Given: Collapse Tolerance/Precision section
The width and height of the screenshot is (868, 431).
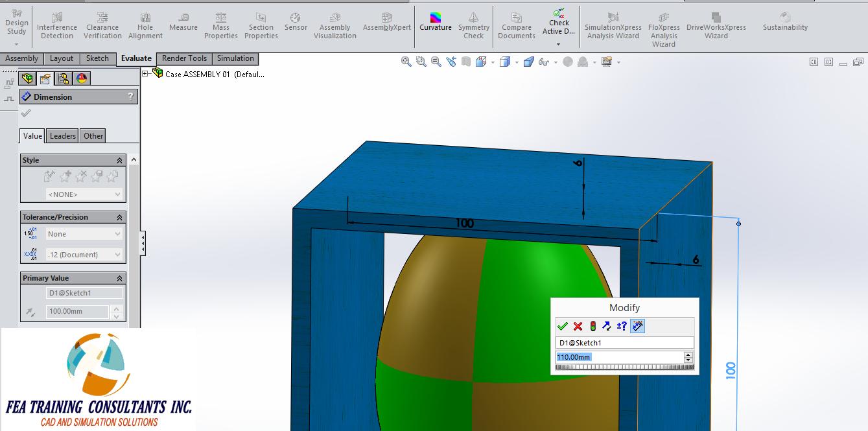Looking at the screenshot, I should point(119,217).
